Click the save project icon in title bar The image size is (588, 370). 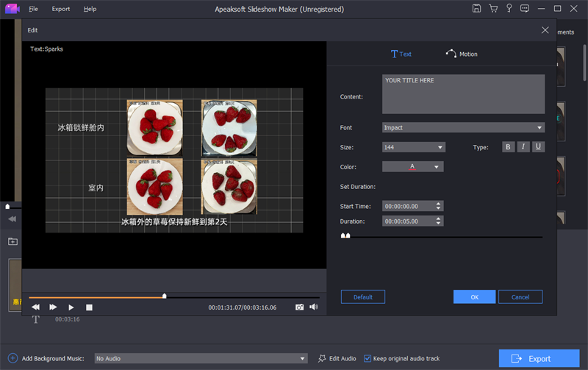click(x=476, y=8)
